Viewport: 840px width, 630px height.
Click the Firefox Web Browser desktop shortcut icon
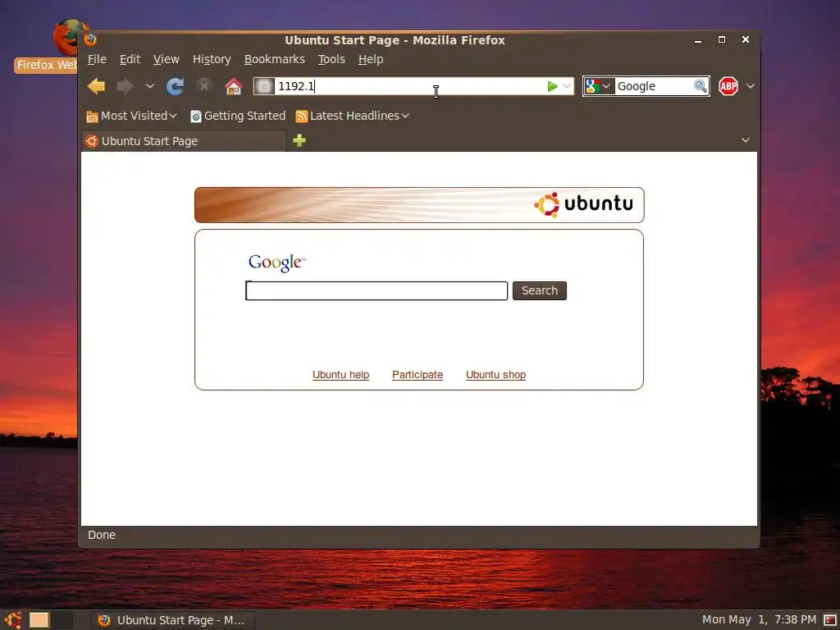pos(70,38)
